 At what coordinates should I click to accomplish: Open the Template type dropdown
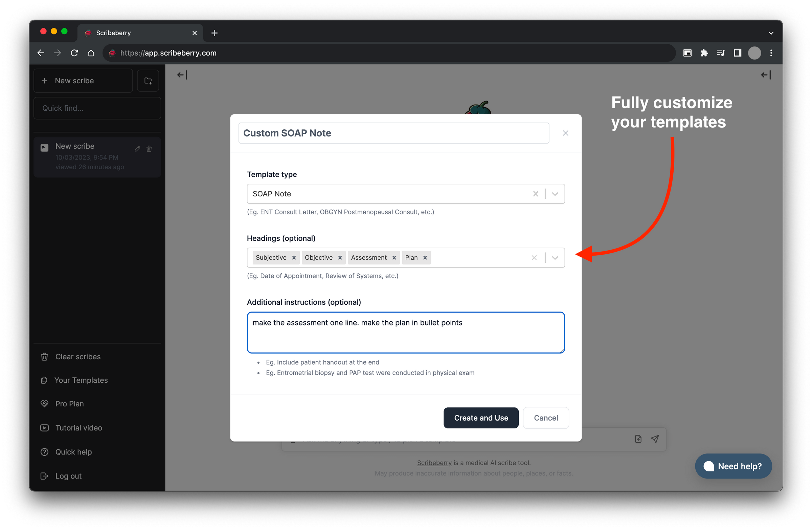click(x=555, y=194)
